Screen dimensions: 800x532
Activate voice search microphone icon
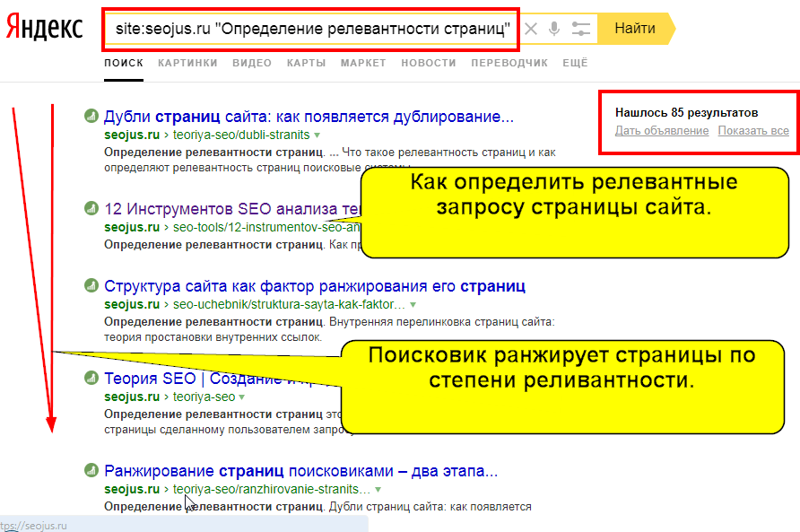click(554, 29)
